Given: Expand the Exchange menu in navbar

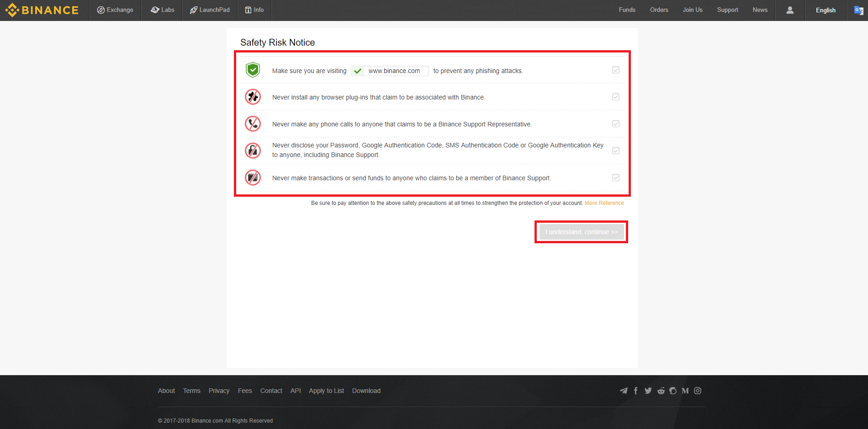Looking at the screenshot, I should tap(115, 10).
